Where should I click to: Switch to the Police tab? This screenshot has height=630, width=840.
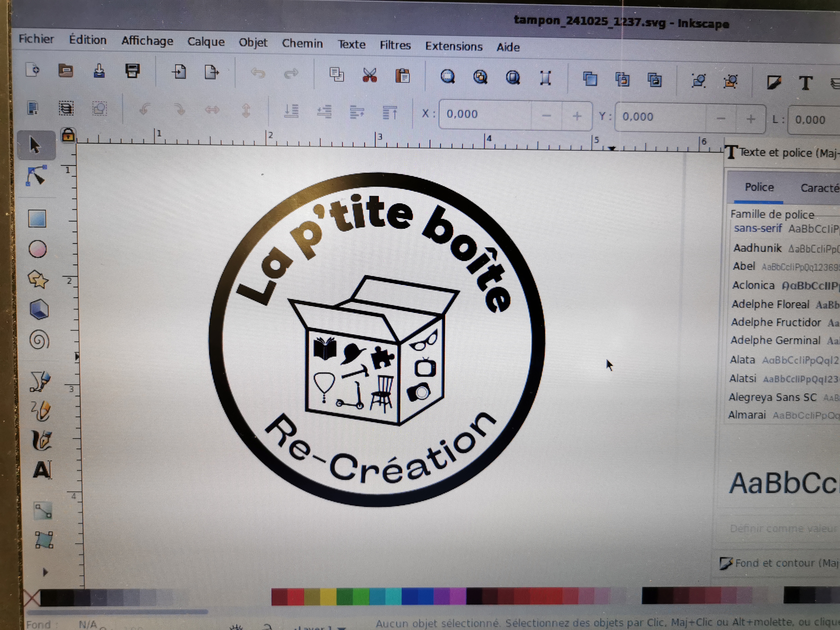point(759,187)
